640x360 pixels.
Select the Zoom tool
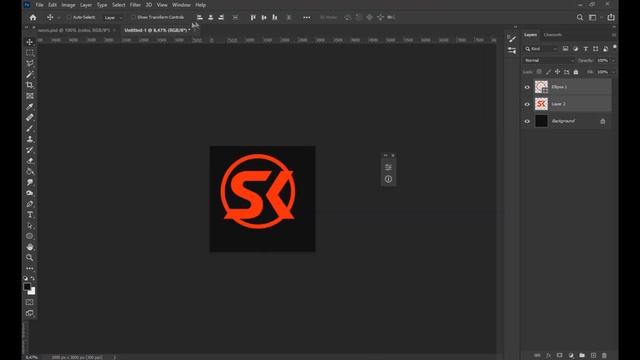point(30,258)
